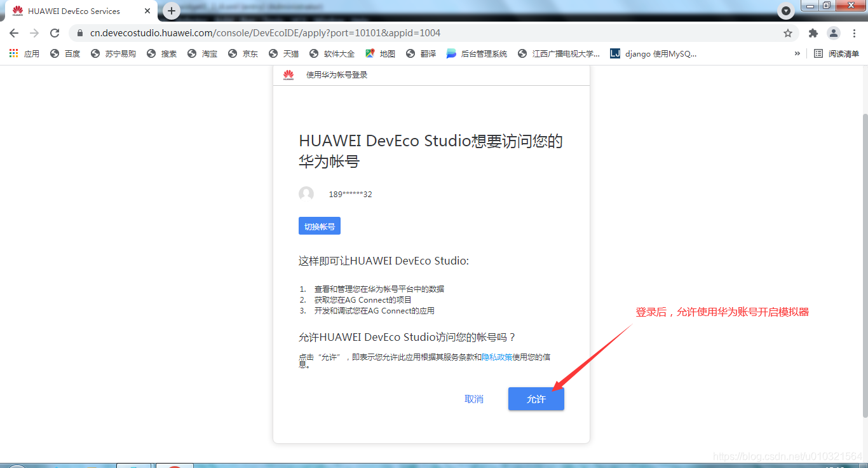Viewport: 868px width, 468px height.
Task: Click the padlock site info icon
Action: (79, 33)
